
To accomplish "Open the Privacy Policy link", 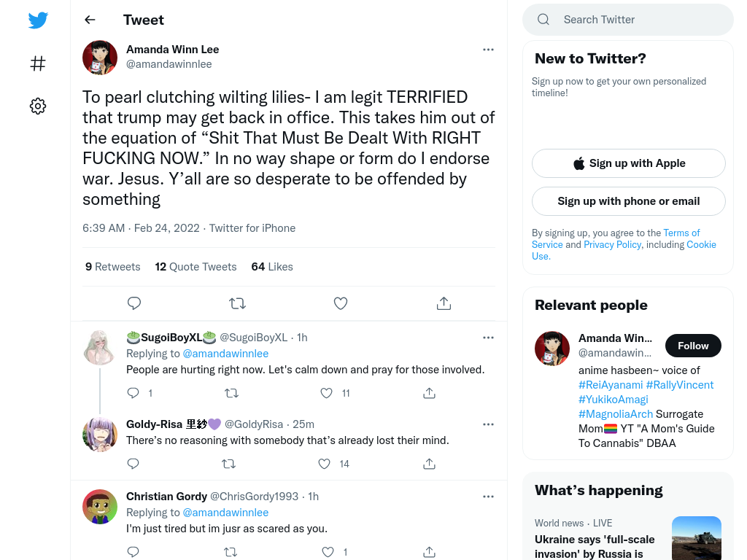I will tap(613, 244).
